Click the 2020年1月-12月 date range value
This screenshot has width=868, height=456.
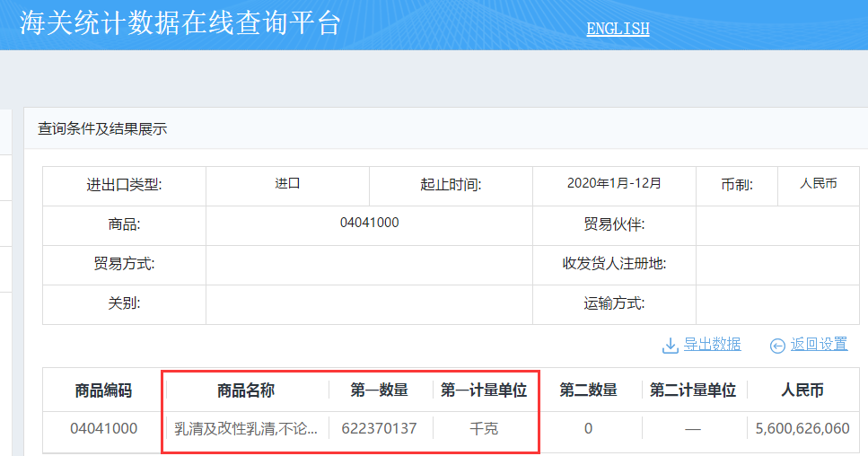click(x=614, y=183)
